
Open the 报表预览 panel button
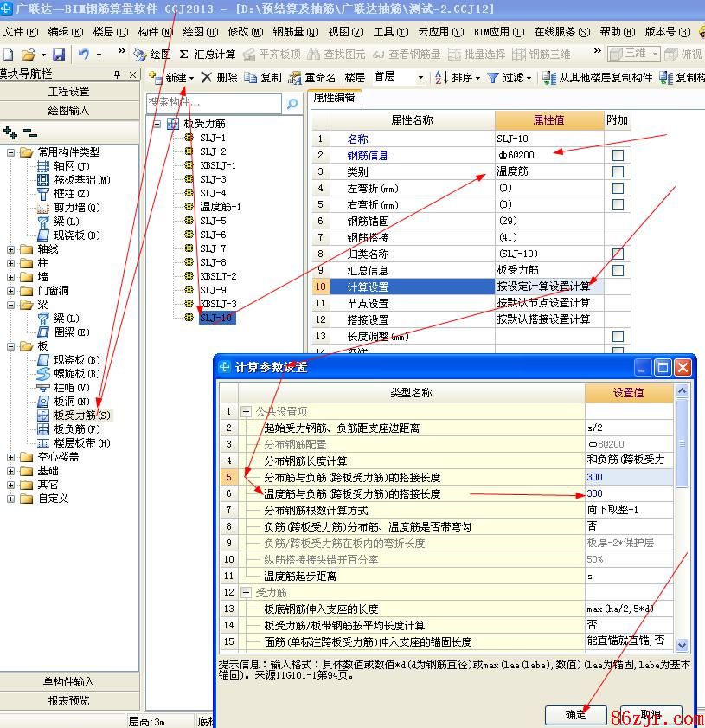tap(69, 700)
